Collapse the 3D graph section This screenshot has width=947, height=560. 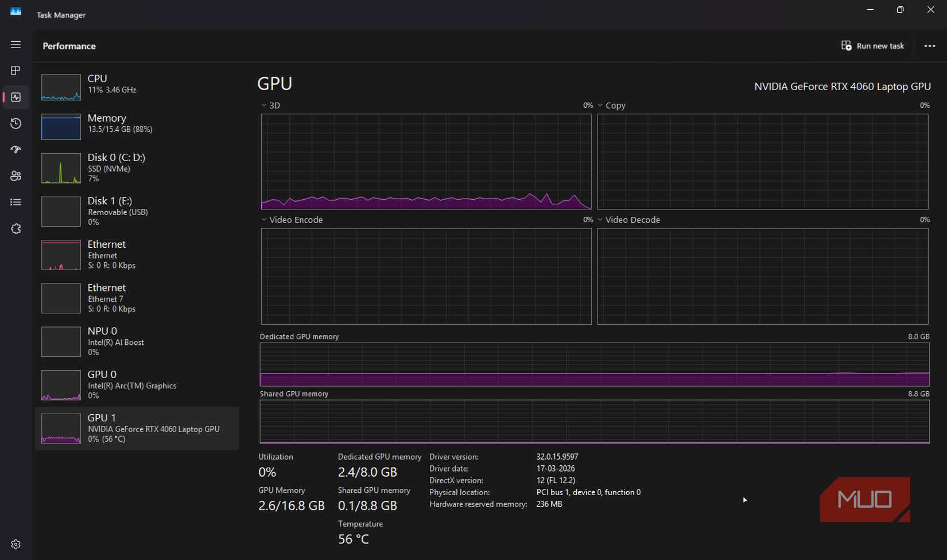point(263,106)
